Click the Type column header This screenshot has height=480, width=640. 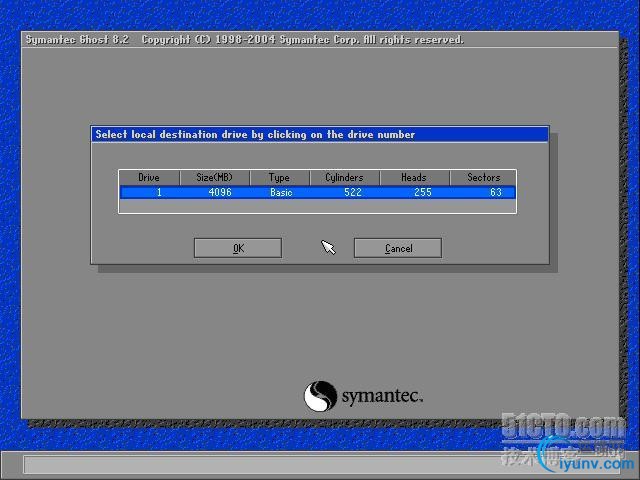pyautogui.click(x=280, y=178)
